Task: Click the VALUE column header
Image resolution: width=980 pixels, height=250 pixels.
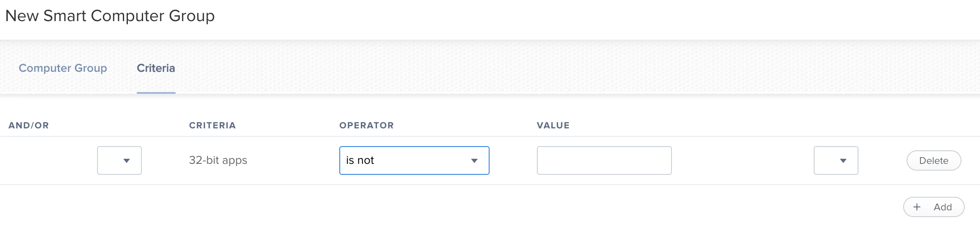Action: coord(553,125)
